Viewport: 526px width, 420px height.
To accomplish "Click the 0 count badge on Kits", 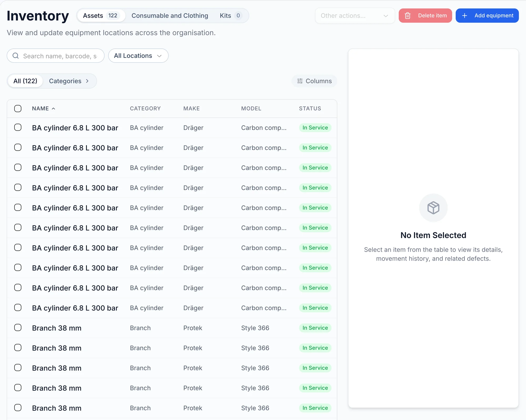I will pos(238,16).
